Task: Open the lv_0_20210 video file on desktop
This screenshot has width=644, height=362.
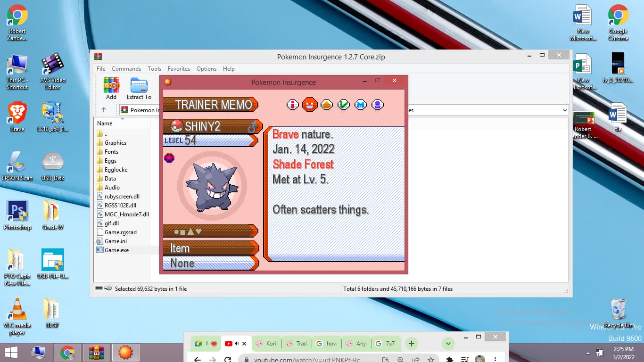Action: click(x=618, y=68)
